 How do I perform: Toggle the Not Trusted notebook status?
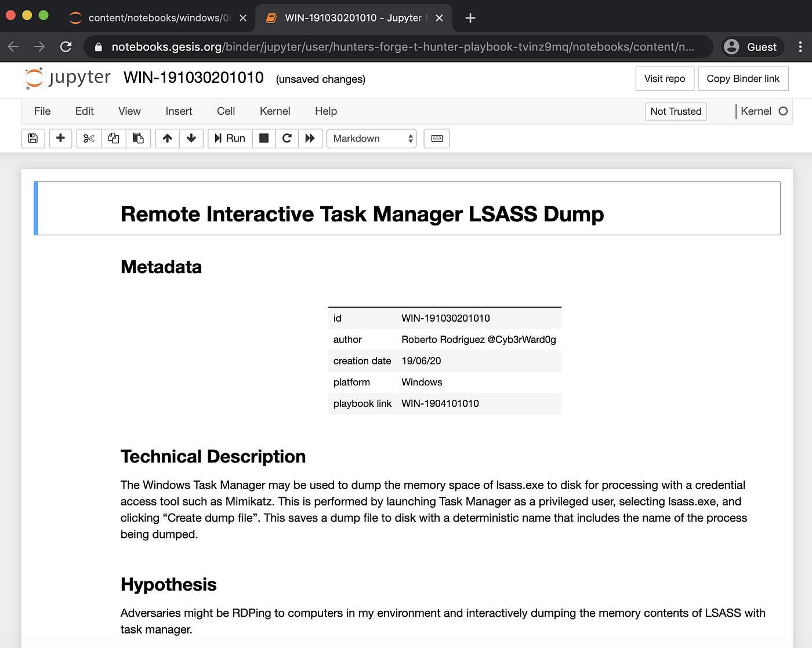pyautogui.click(x=676, y=111)
